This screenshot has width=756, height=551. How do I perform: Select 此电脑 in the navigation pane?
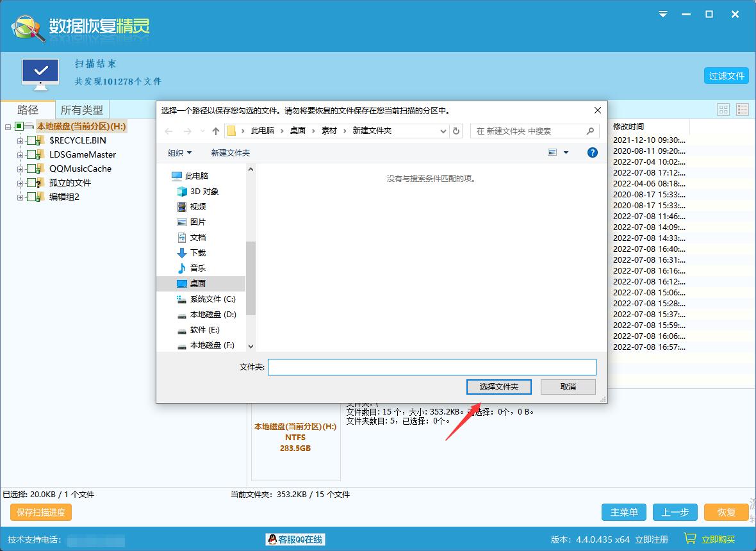(190, 176)
